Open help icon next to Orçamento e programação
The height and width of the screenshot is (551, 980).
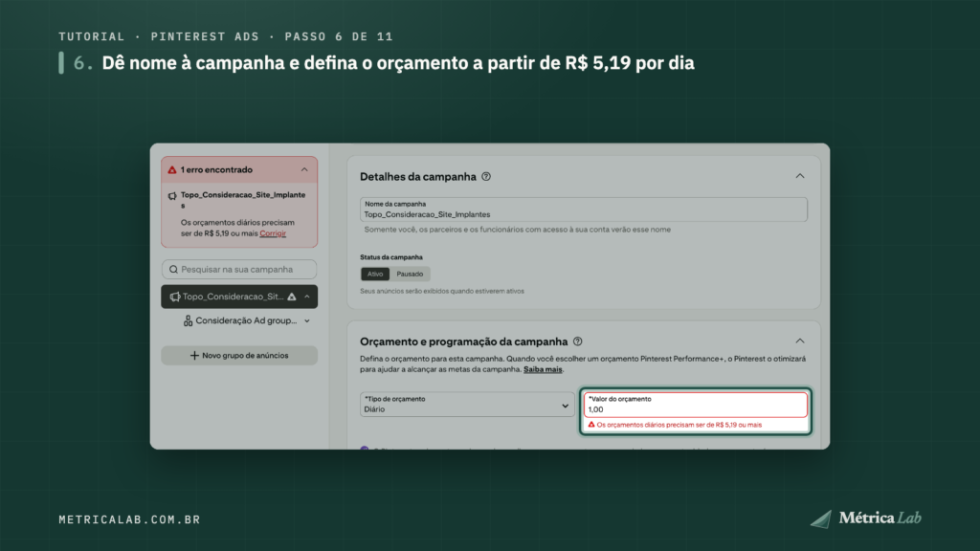pyautogui.click(x=577, y=342)
